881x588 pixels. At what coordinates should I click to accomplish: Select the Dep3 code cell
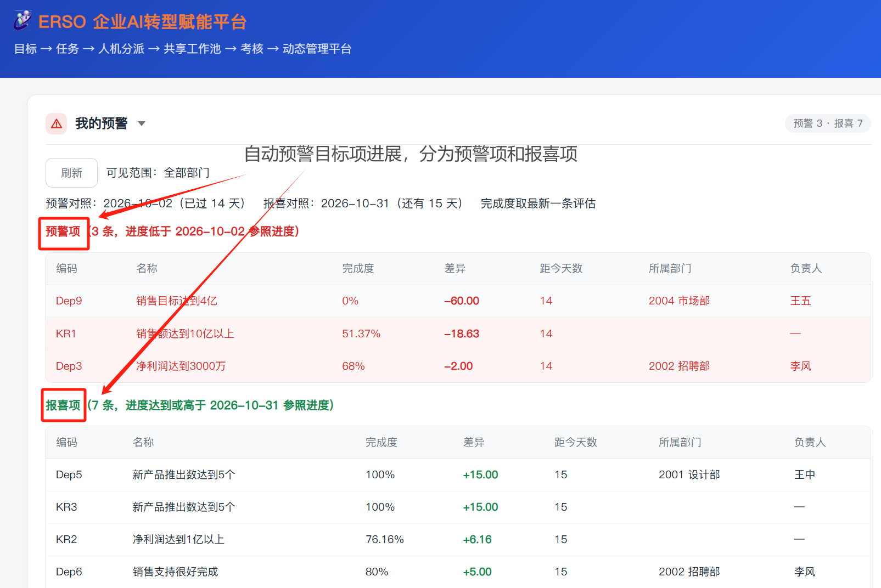[x=69, y=366]
